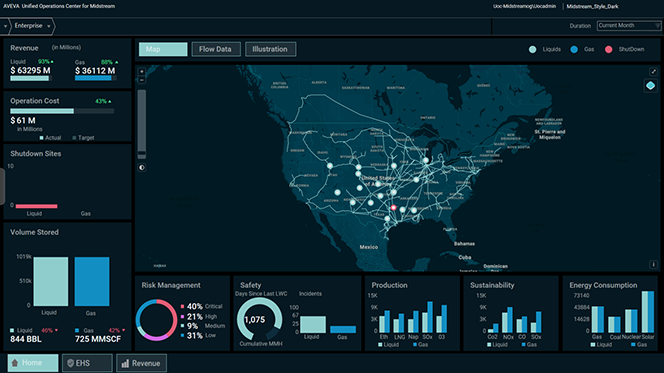Expand the Enterprise breadcrumb dropdown arrow
664x373 pixels.
[49, 26]
